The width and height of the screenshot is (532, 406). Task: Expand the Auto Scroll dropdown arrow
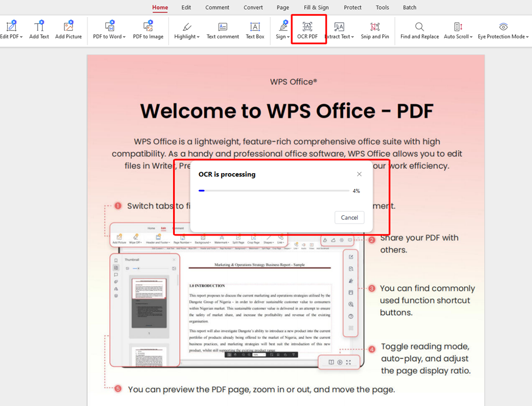coord(471,37)
